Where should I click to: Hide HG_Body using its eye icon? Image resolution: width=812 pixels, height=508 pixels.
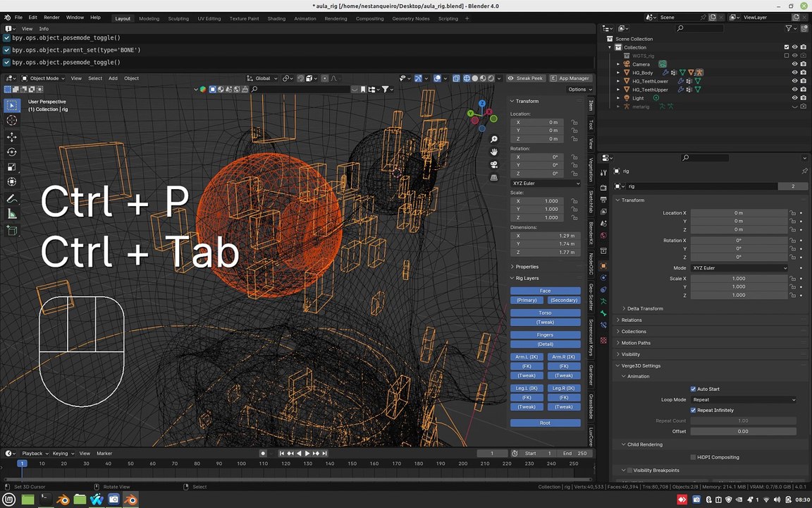pos(795,73)
